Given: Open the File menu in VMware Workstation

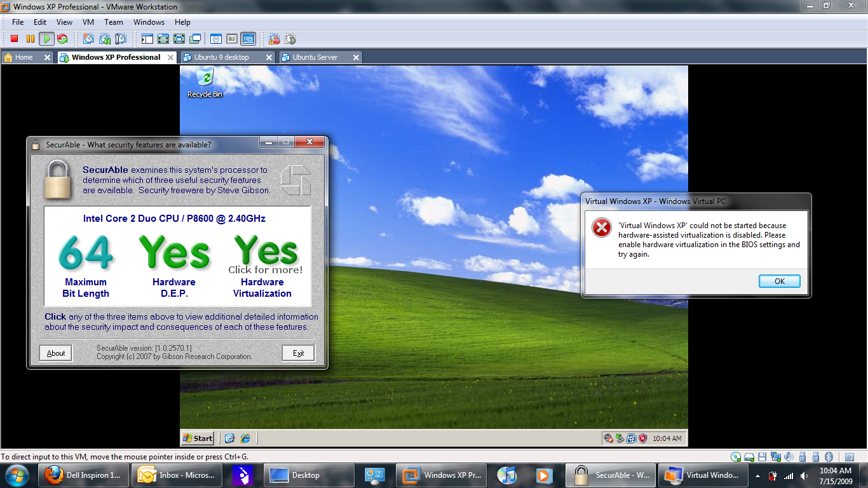Looking at the screenshot, I should [18, 22].
